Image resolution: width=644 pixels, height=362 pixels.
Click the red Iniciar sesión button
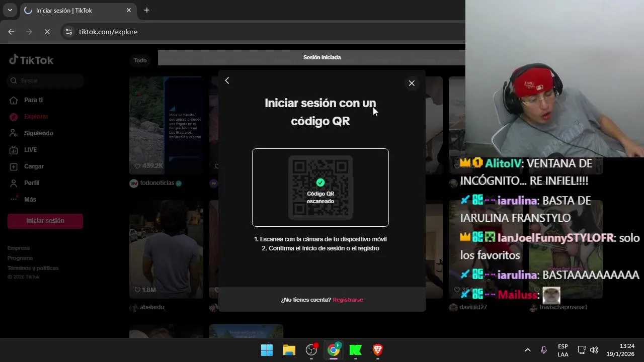click(45, 221)
